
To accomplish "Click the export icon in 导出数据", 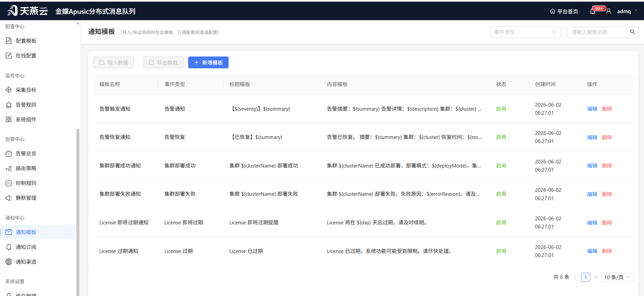I will 151,63.
